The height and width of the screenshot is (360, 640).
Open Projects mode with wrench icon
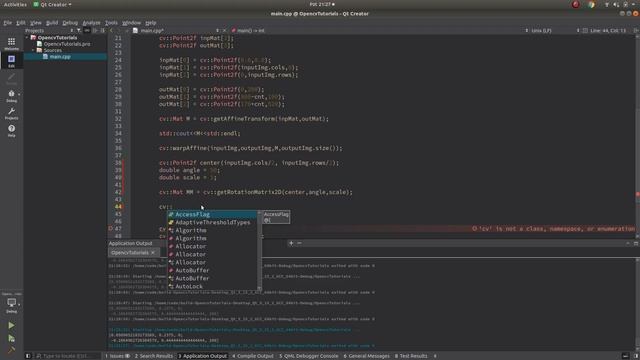tap(11, 113)
